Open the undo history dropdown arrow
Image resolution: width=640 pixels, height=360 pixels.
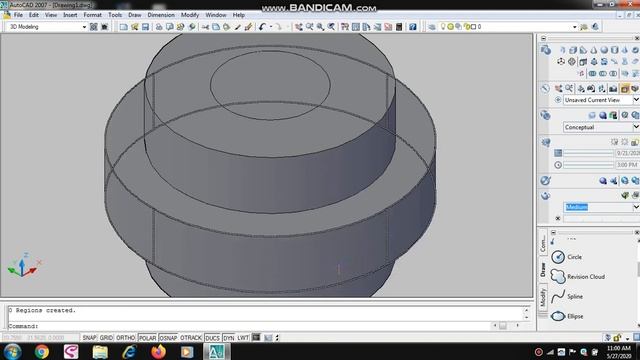pos(271,27)
